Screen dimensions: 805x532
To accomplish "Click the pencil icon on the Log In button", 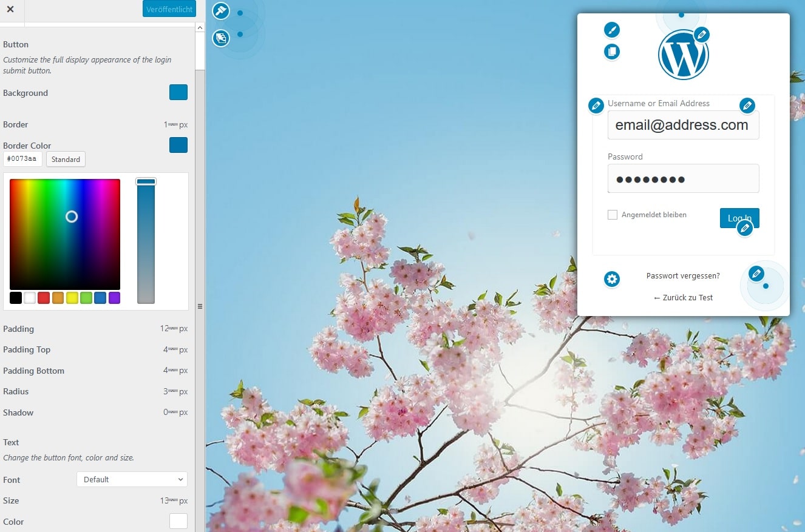I will [744, 228].
